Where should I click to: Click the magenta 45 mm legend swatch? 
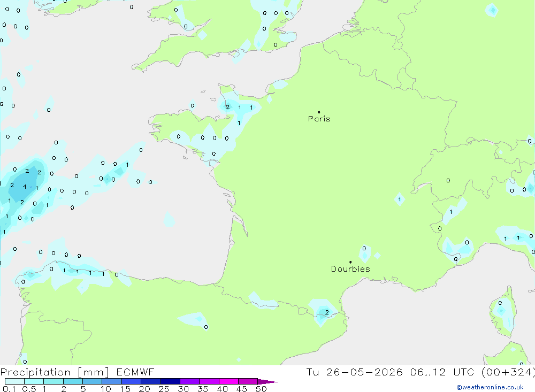[248, 381]
